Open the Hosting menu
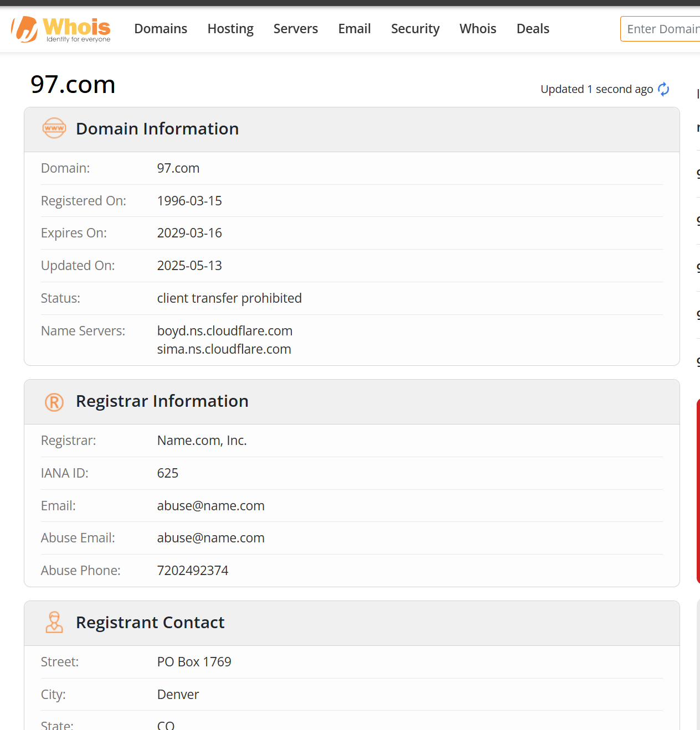The width and height of the screenshot is (700, 730). [x=230, y=29]
